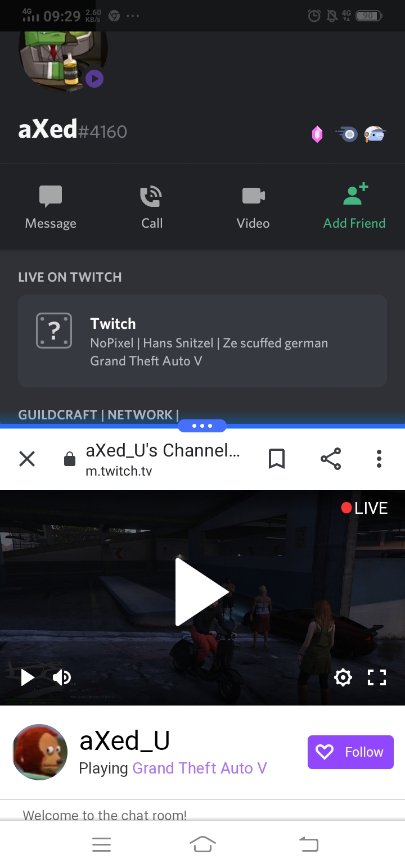Tap the Android home navigation button
Viewport: 405px width, 868px height.
pos(202,844)
